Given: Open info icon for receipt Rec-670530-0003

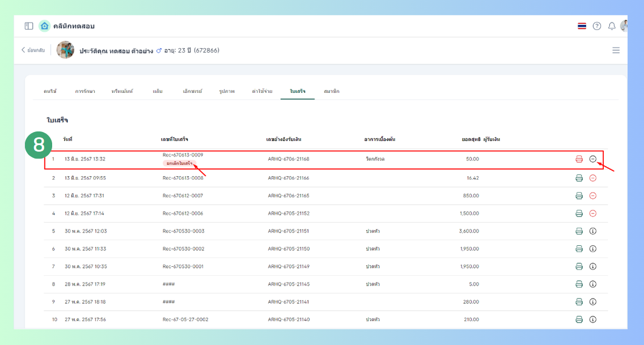Looking at the screenshot, I should tap(593, 231).
